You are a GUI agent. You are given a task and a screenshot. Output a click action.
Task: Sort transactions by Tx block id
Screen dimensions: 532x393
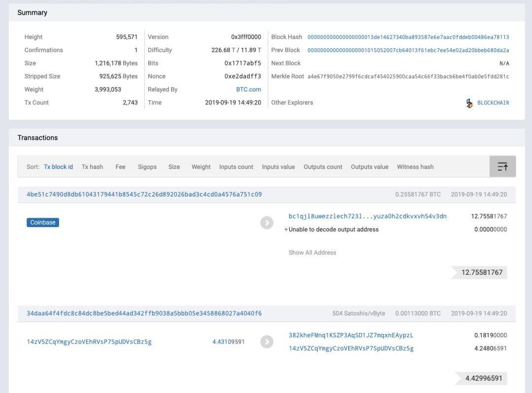click(x=58, y=167)
